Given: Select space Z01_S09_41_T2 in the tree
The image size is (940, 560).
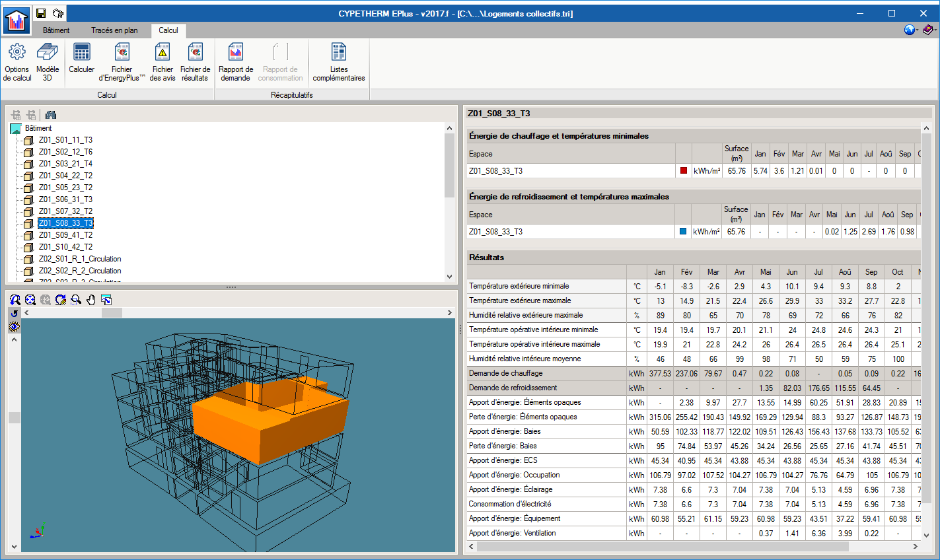Looking at the screenshot, I should [x=65, y=235].
